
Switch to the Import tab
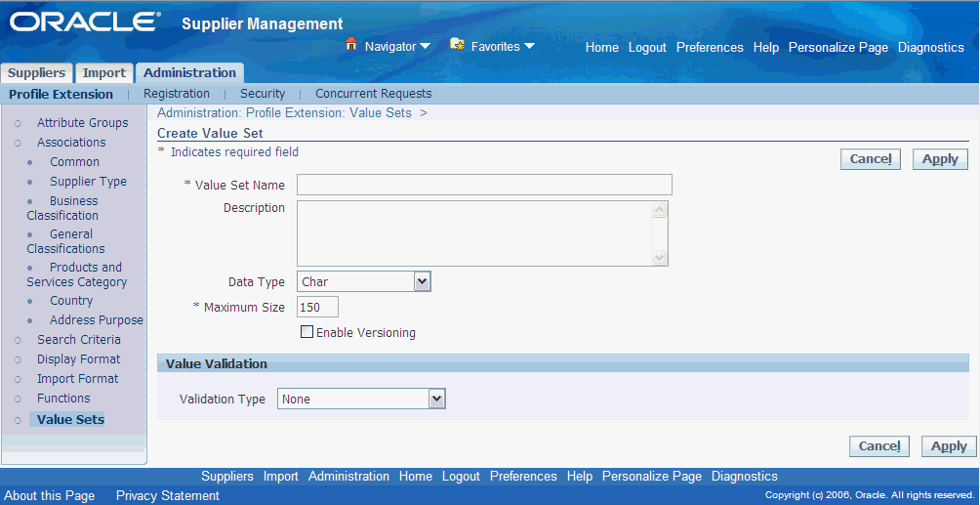[x=104, y=72]
